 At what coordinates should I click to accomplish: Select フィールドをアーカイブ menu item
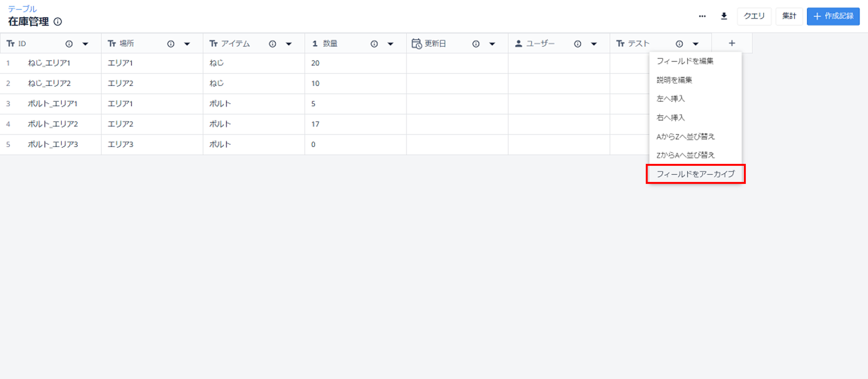pyautogui.click(x=695, y=174)
